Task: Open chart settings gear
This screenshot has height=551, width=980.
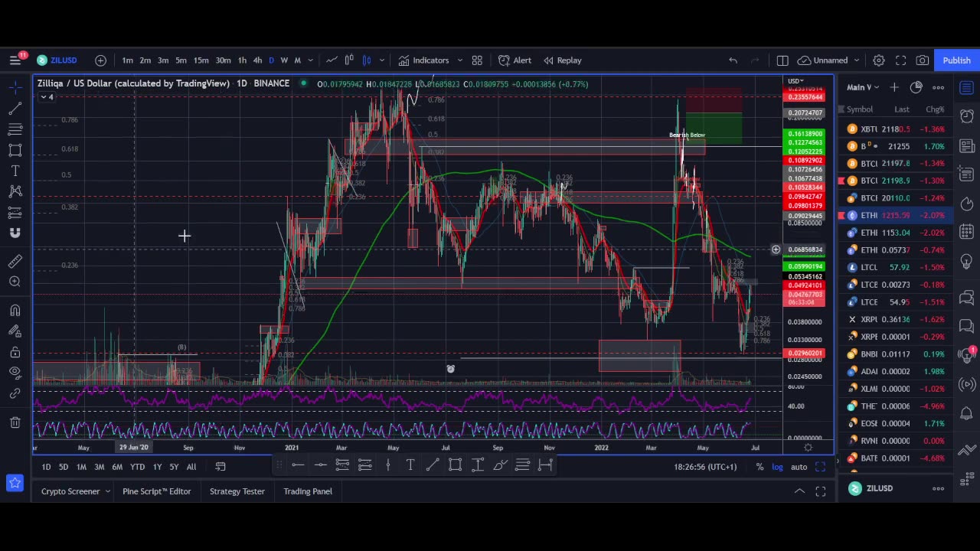Action: 879,60
